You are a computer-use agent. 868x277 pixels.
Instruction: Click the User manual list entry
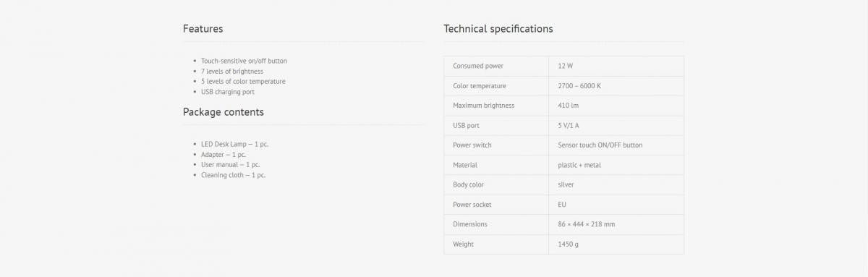pos(230,165)
